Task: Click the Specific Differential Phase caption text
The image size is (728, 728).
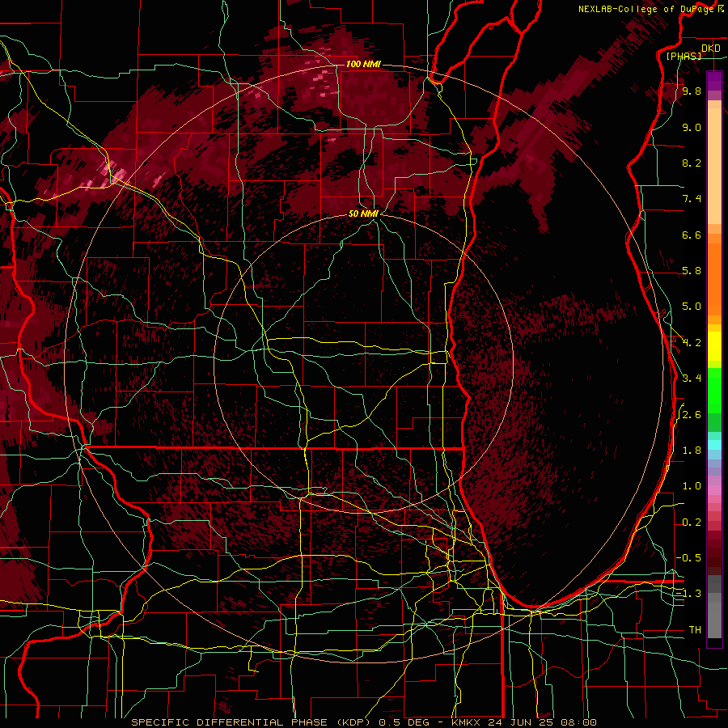Action: [x=363, y=722]
